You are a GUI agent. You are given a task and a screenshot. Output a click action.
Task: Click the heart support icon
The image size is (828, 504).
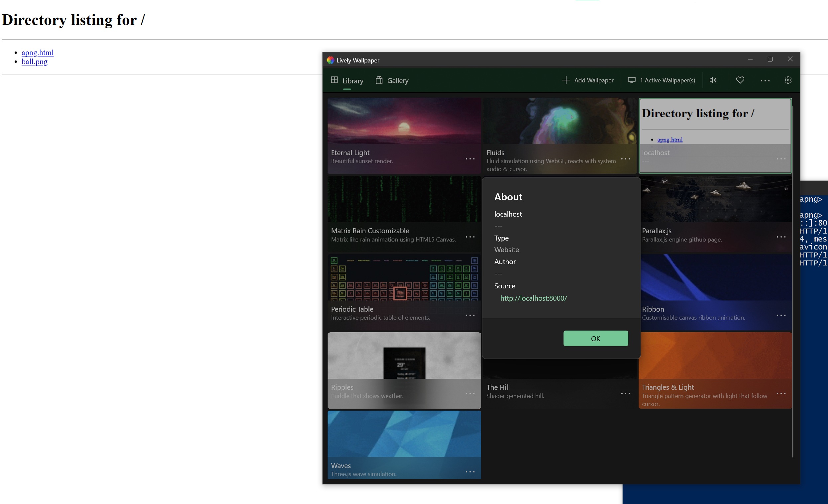point(740,80)
